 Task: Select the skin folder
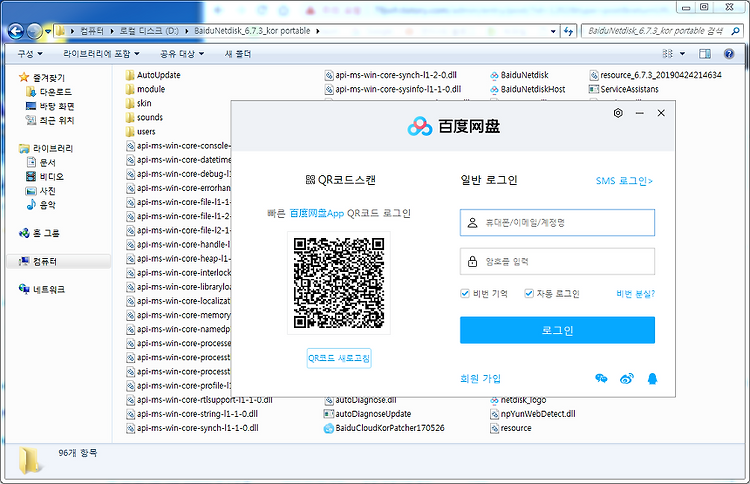tap(139, 103)
